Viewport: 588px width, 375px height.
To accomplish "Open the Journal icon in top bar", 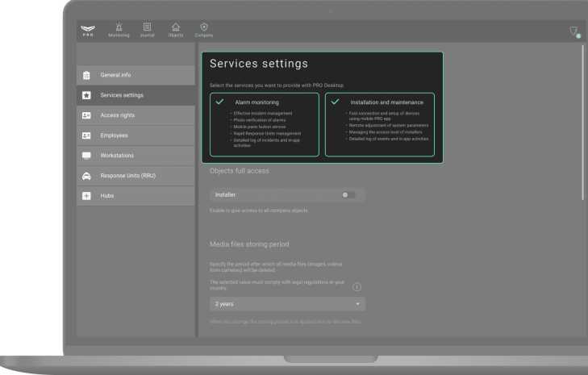I will click(x=148, y=28).
